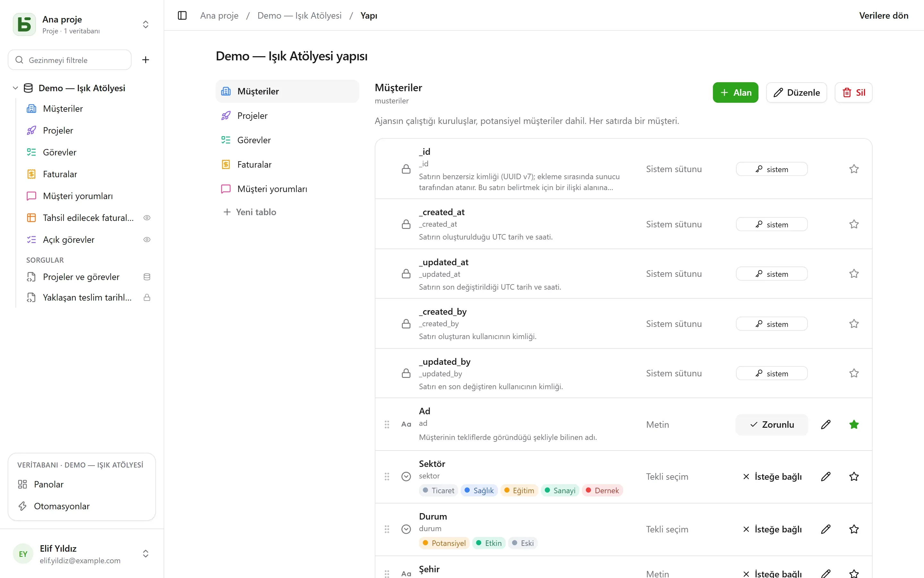Open Müşteriler table in sidebar
Viewport: 924px width, 578px height.
(x=89, y=109)
